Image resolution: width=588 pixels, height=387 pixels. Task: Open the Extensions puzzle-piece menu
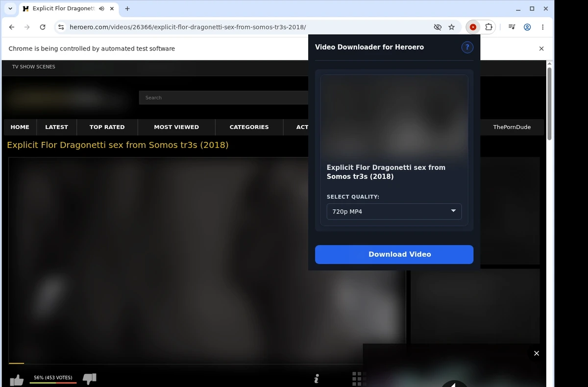coord(489,27)
